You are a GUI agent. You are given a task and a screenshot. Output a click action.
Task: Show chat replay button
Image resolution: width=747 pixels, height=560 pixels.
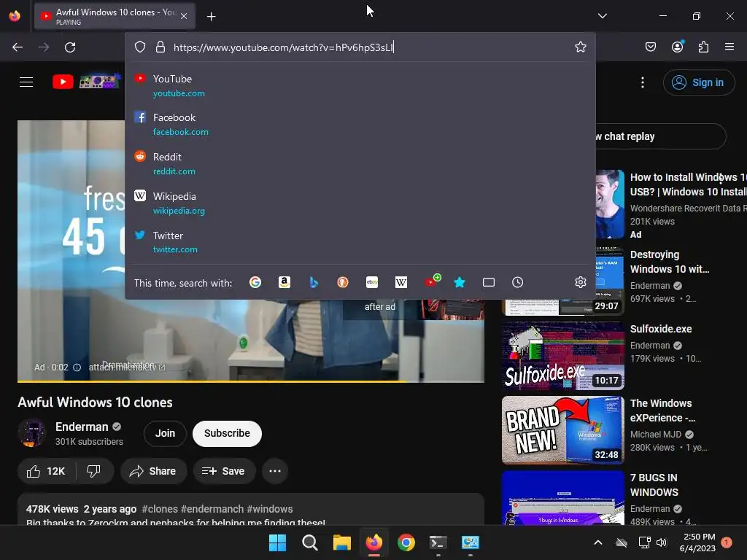point(659,136)
